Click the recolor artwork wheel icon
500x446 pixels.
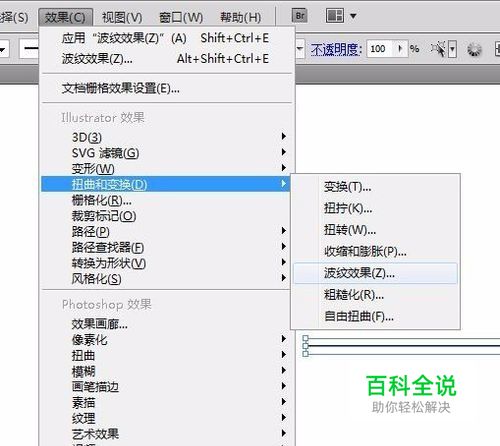[x=474, y=50]
